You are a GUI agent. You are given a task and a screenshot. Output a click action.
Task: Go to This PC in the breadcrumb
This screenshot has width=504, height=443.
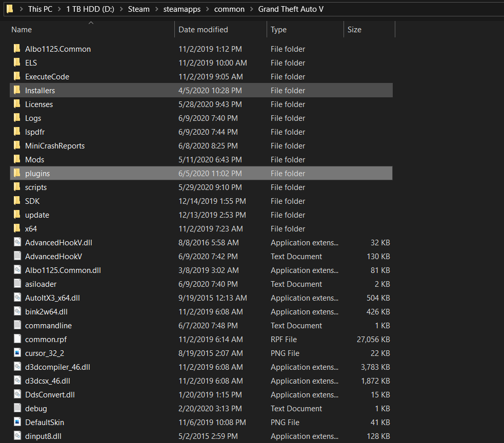click(40, 9)
